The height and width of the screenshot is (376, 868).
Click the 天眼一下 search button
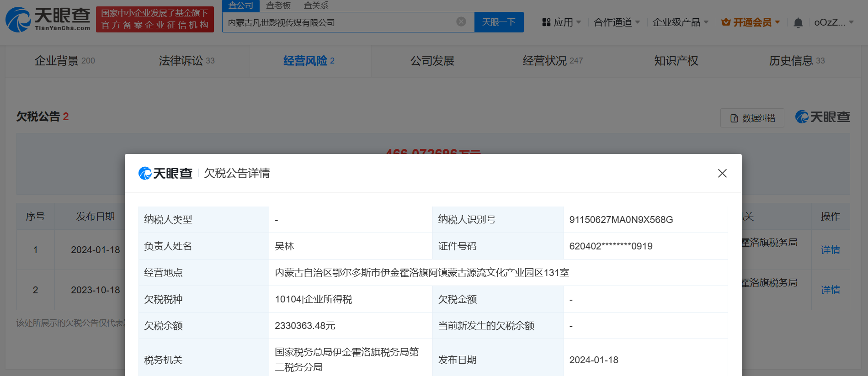499,22
